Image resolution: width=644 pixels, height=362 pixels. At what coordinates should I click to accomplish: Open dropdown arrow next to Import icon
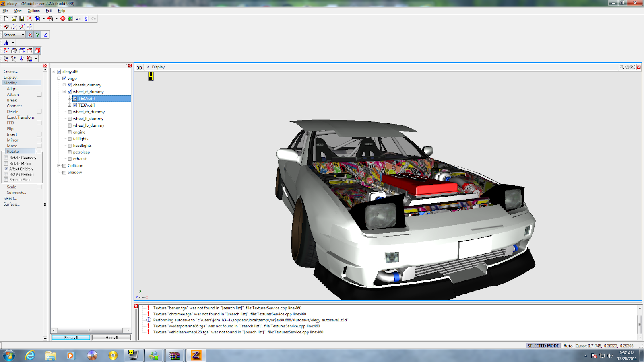(43, 19)
